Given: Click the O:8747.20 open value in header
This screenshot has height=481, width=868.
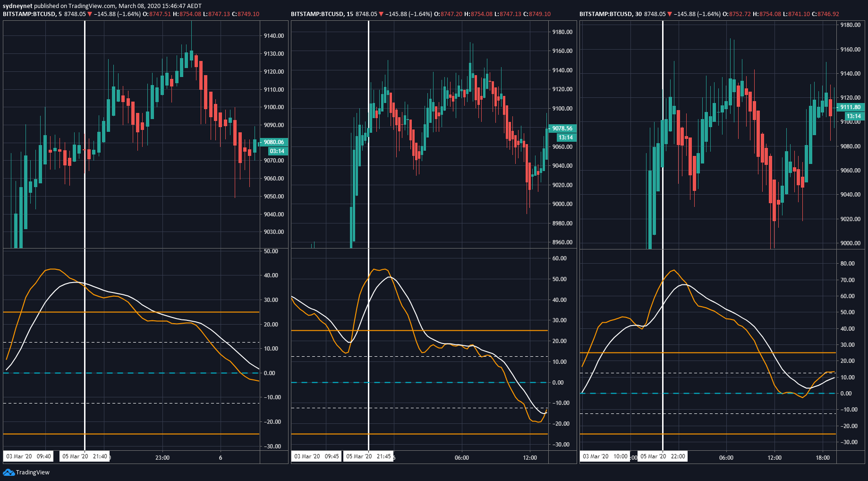Looking at the screenshot, I should click(x=449, y=14).
